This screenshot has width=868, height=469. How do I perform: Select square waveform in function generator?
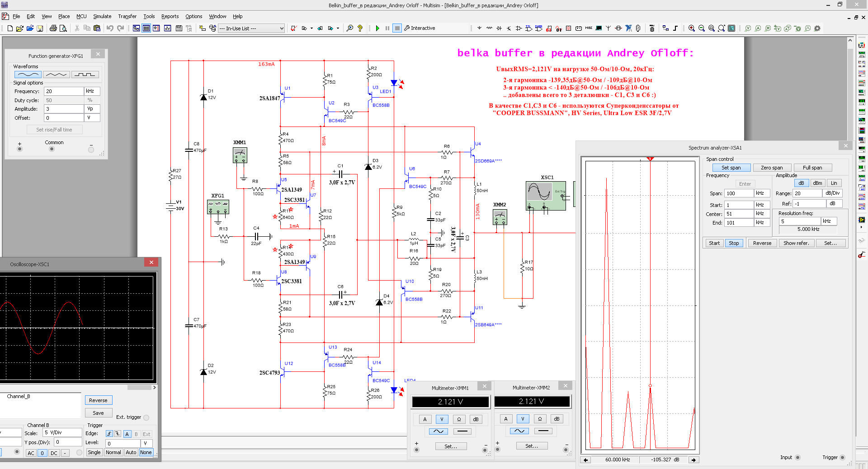[x=85, y=75]
